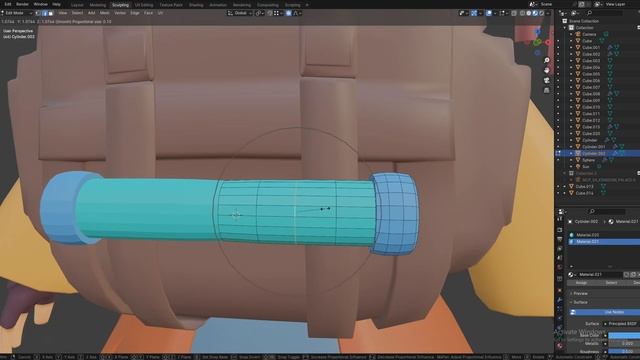Click Cylinder.002 in properties breadcrumb
This screenshot has width=640, height=360.
pyautogui.click(x=586, y=222)
